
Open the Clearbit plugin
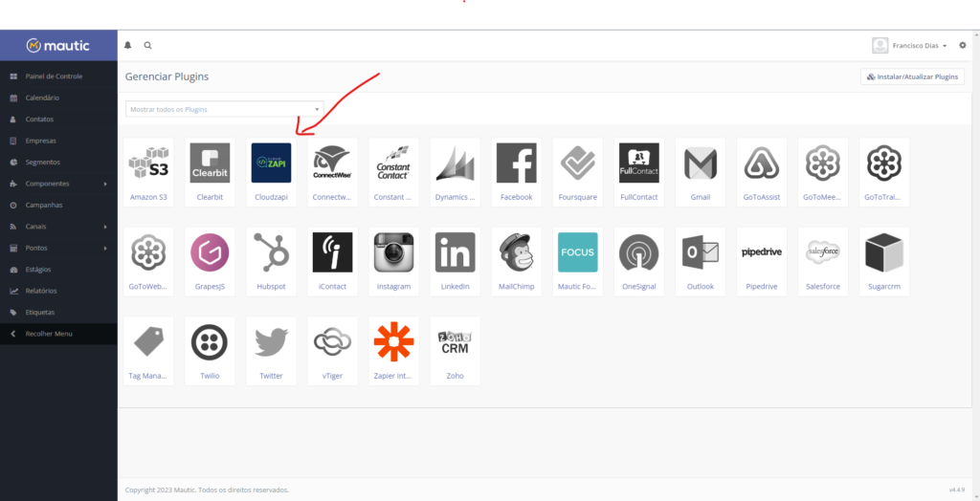(x=210, y=172)
